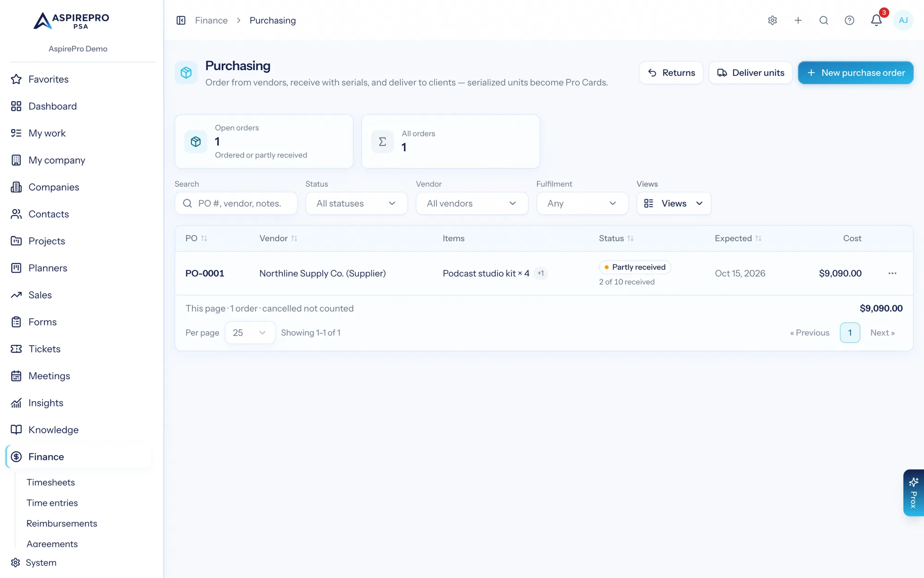The width and height of the screenshot is (924, 578).
Task: Click the Returns button
Action: point(671,73)
